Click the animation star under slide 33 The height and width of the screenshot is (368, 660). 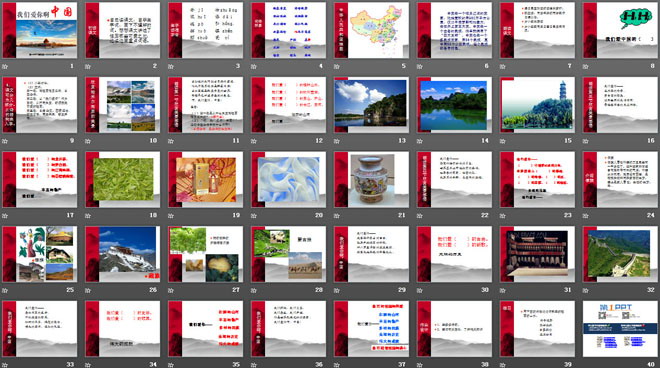[5, 364]
